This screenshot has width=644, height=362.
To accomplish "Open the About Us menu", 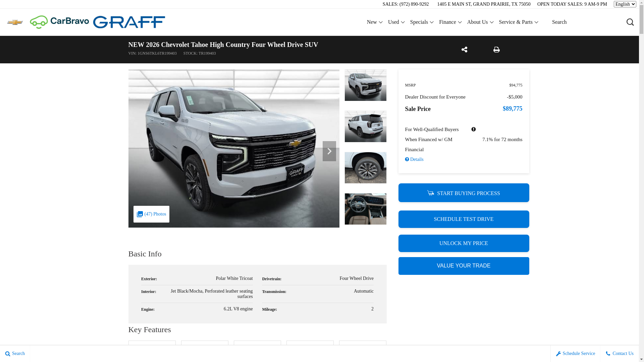I will [x=480, y=22].
